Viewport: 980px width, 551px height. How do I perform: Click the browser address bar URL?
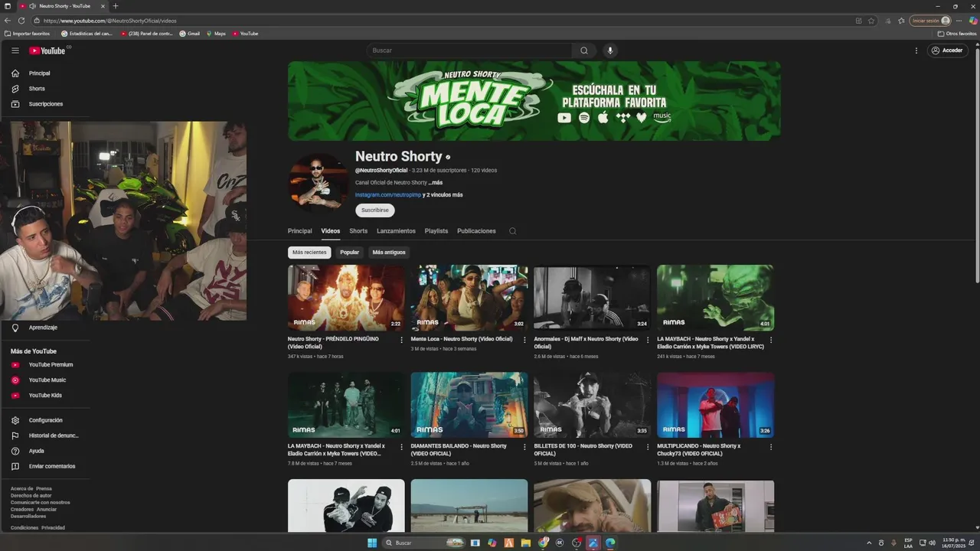[x=109, y=21]
